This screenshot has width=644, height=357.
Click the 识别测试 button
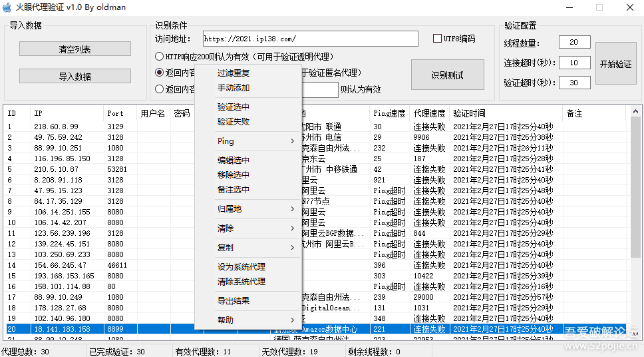click(447, 75)
